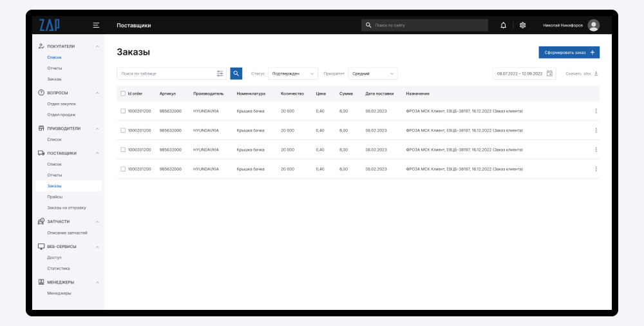This screenshot has width=644, height=326.
Task: Open Доступ under Веб-сервисы
Action: point(54,258)
